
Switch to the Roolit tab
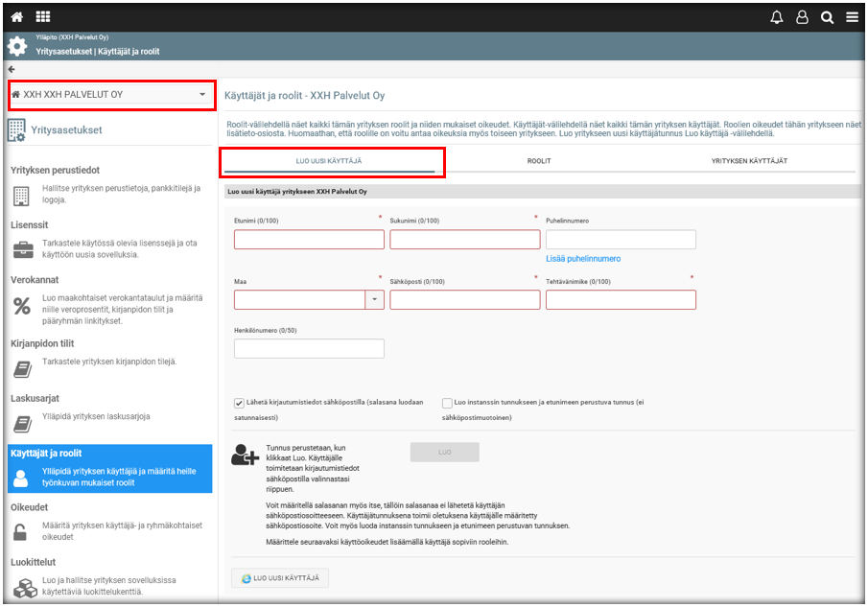[538, 161]
